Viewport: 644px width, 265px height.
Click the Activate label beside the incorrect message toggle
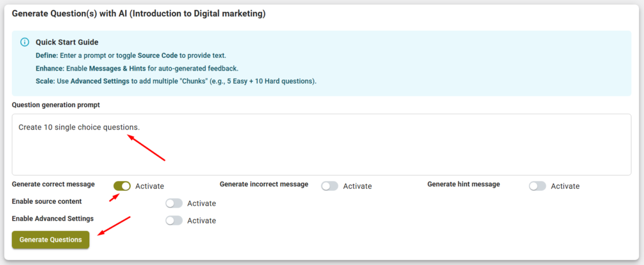pyautogui.click(x=357, y=186)
